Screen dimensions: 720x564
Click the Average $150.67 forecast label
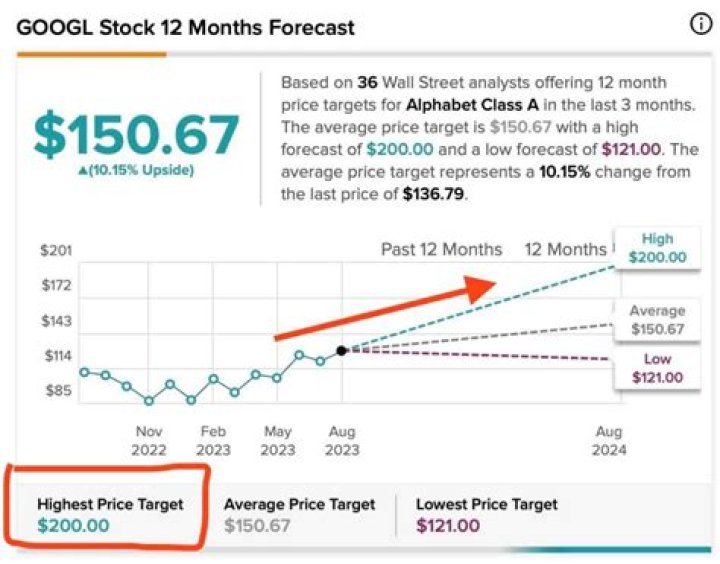click(x=657, y=320)
